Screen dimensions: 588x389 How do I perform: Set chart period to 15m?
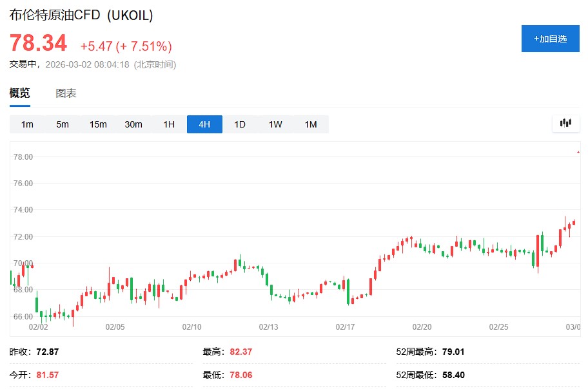click(x=98, y=124)
